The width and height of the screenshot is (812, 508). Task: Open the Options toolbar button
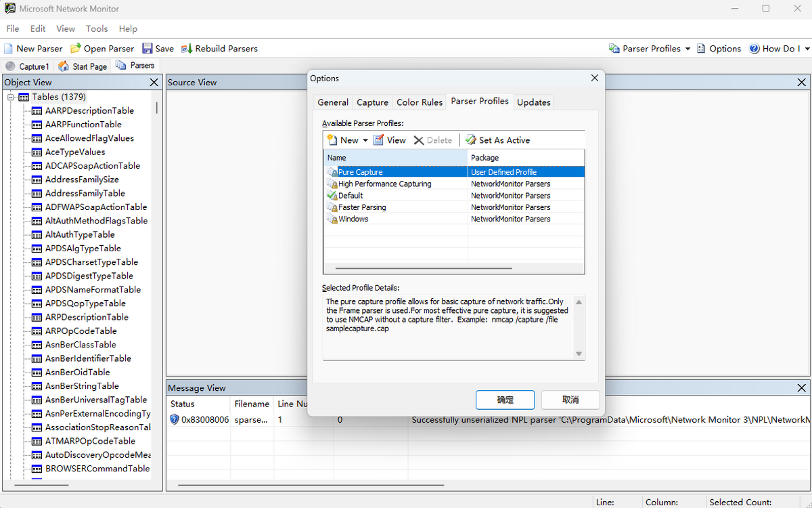[x=719, y=49]
